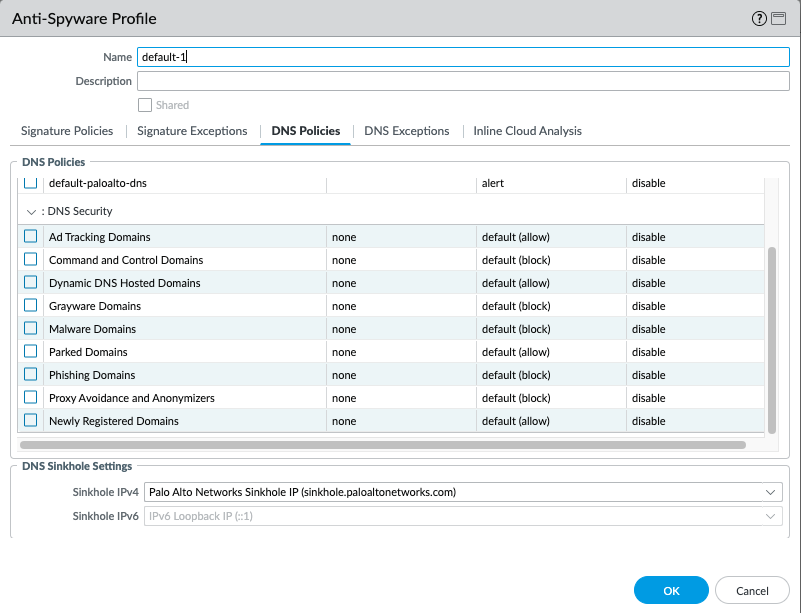
Task: Switch to the DNS Exceptions tab
Action: point(406,131)
